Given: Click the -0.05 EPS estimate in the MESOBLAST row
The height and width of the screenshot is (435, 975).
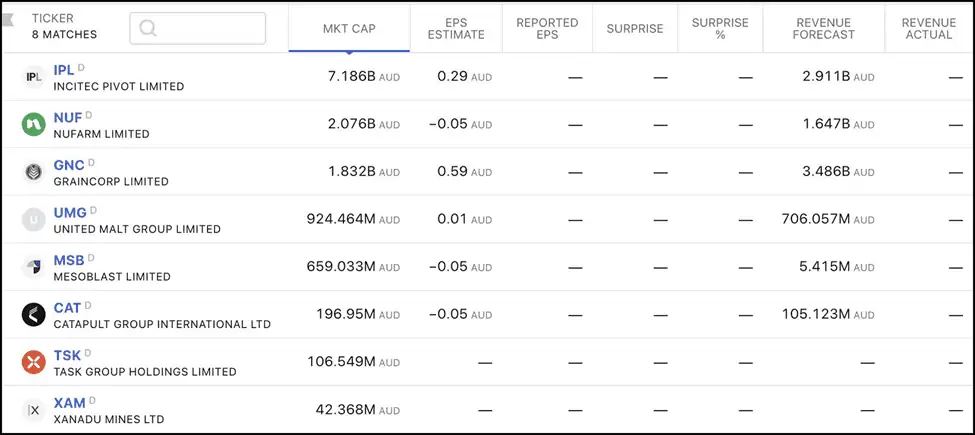Looking at the screenshot, I should 448,267.
